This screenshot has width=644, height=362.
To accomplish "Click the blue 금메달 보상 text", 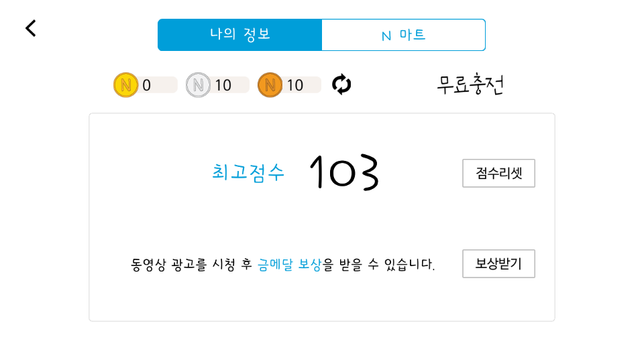I will (289, 265).
